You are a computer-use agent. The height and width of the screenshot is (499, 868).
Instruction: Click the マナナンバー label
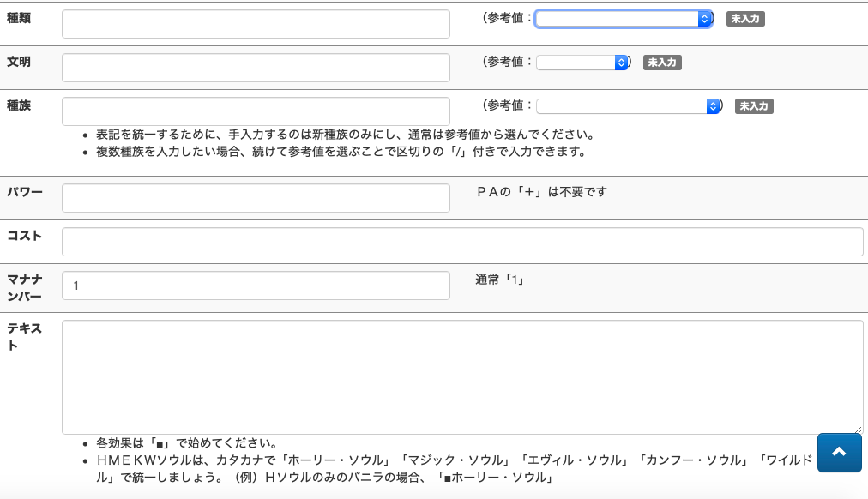[25, 288]
